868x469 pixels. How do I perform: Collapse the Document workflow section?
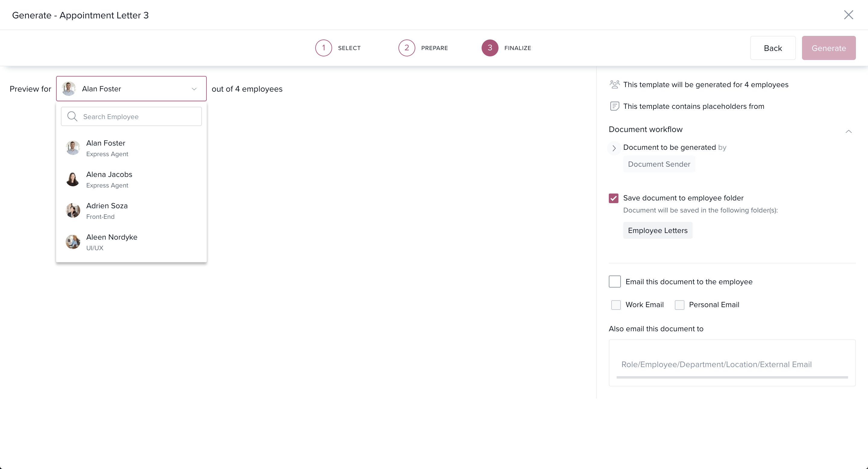[x=848, y=131]
